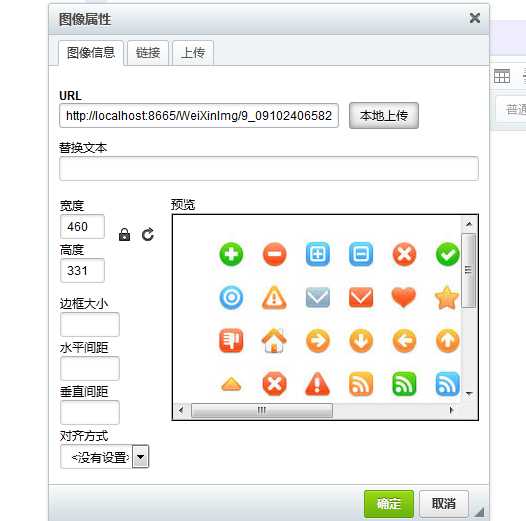The image size is (526, 521).
Task: Click the small orange up triangle icon
Action: (x=231, y=384)
